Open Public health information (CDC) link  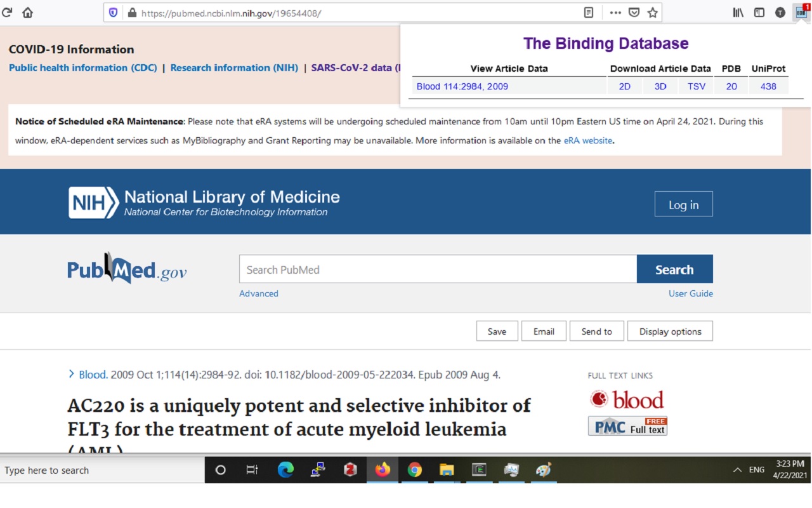83,68
